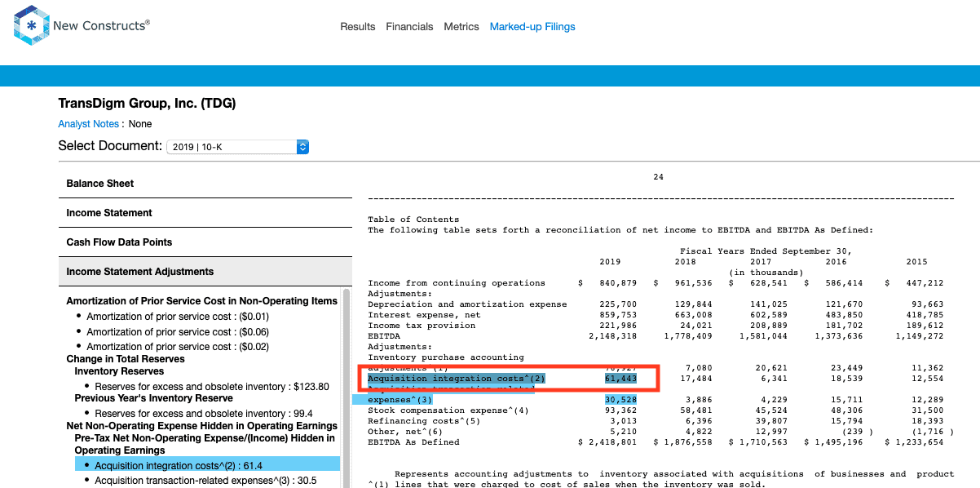Select Reserves for excess inventory 99.4 item
Image resolution: width=980 pixels, height=488 pixels.
204,414
